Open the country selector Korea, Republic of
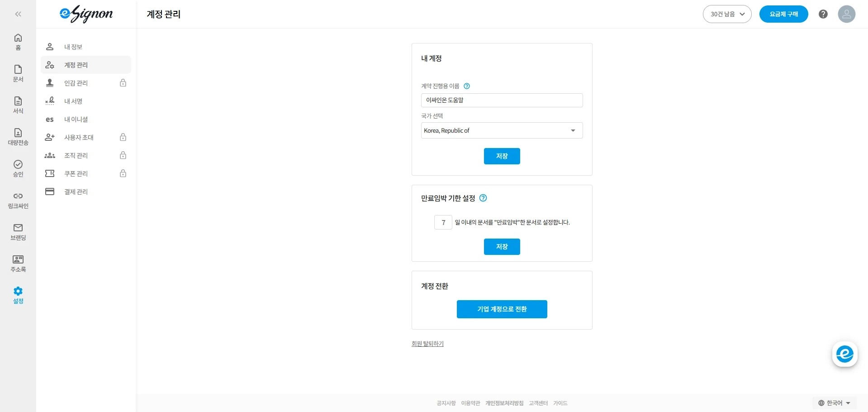This screenshot has height=412, width=868. click(x=502, y=130)
